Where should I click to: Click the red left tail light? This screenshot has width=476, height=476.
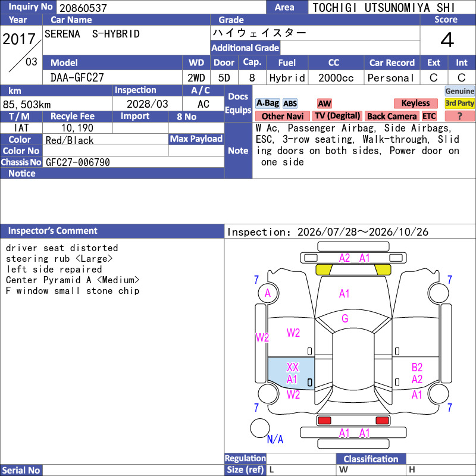(x=324, y=421)
